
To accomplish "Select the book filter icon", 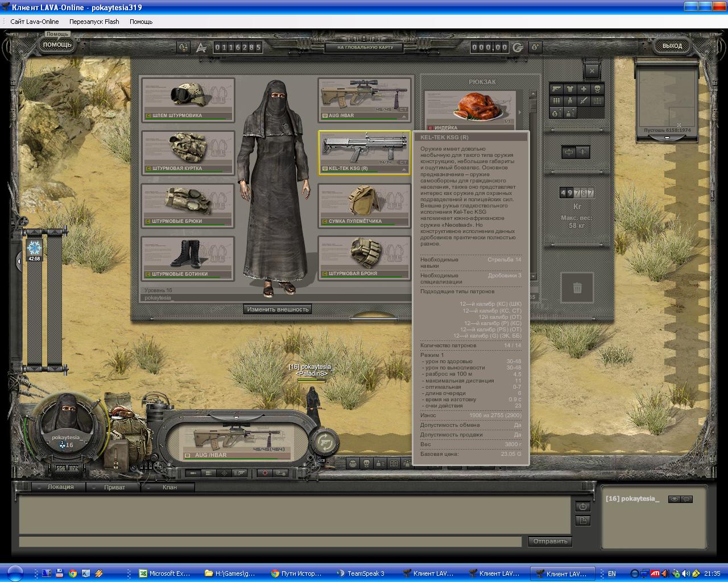I will [x=597, y=101].
